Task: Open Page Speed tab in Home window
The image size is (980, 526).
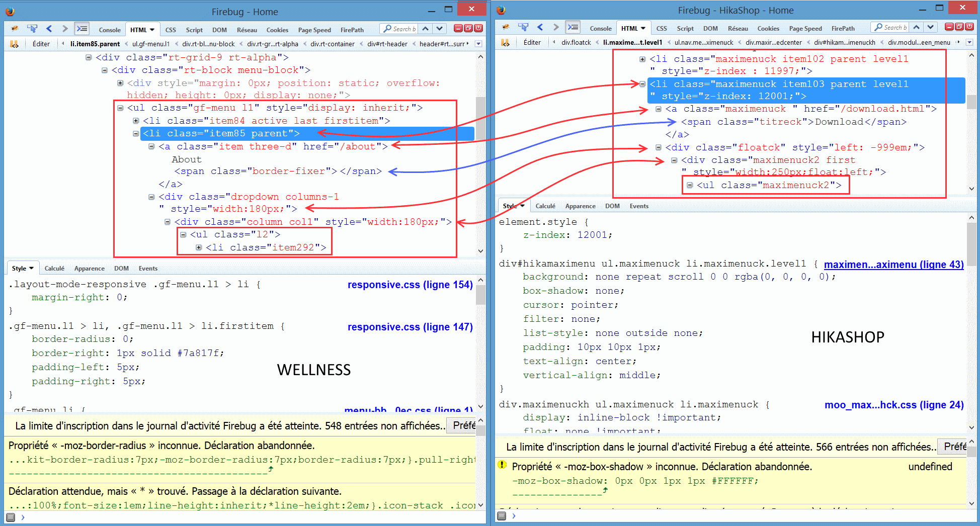Action: click(x=314, y=30)
